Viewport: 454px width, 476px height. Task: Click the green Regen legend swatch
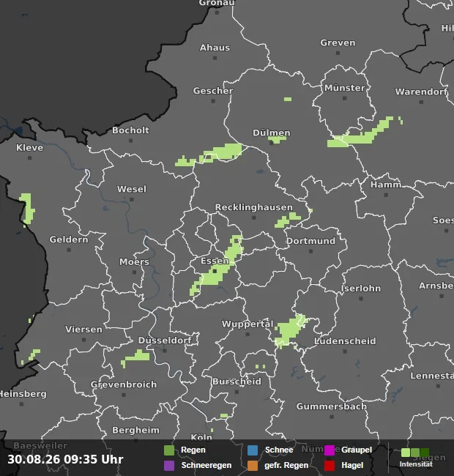[169, 450]
